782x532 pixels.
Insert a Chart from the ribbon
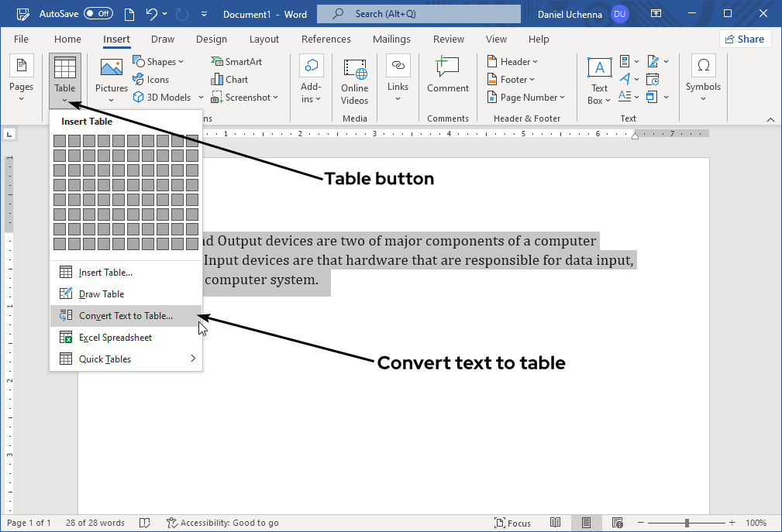point(230,80)
